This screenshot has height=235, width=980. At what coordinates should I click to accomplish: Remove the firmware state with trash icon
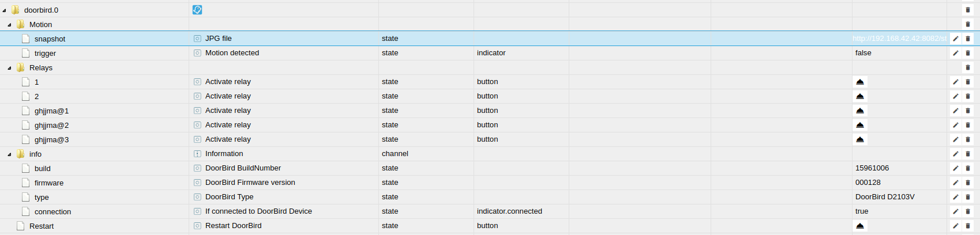(x=968, y=183)
